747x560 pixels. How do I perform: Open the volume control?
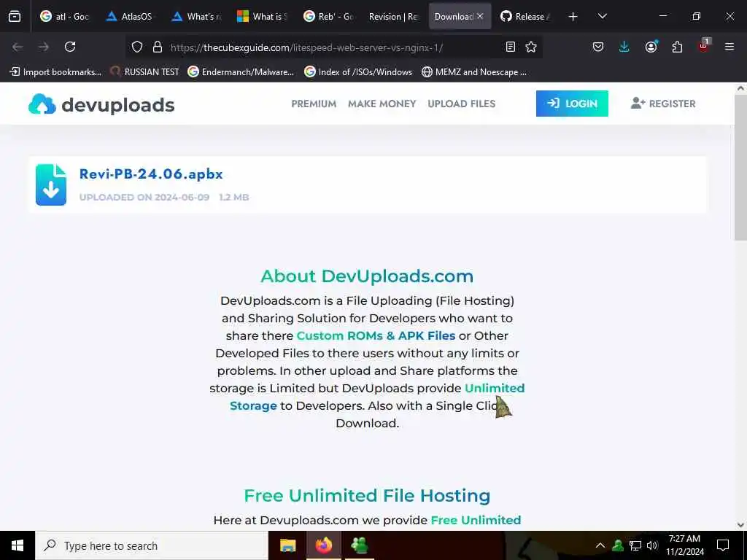click(x=652, y=545)
